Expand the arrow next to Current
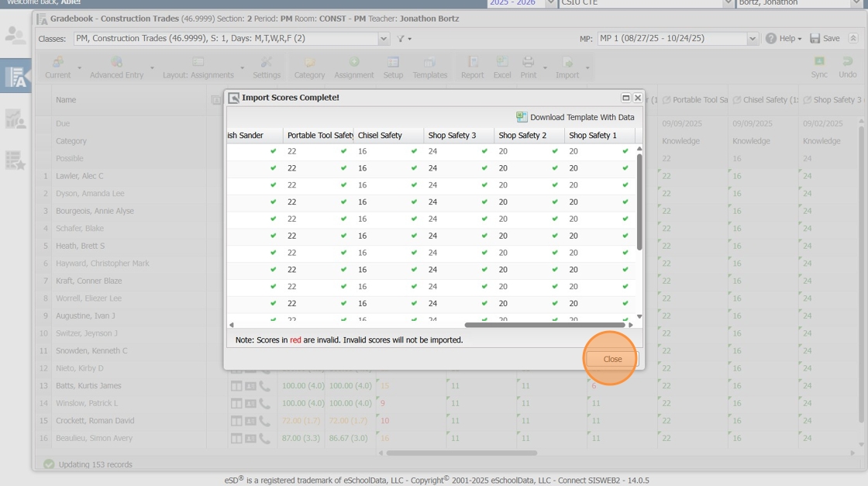This screenshot has width=868, height=486. pos(79,68)
